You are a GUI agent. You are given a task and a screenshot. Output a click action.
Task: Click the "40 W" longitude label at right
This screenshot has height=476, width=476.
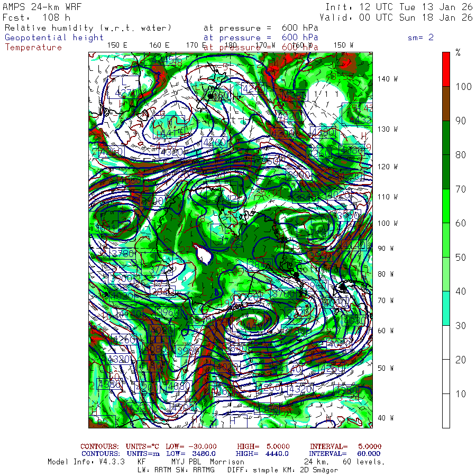(x=385, y=418)
